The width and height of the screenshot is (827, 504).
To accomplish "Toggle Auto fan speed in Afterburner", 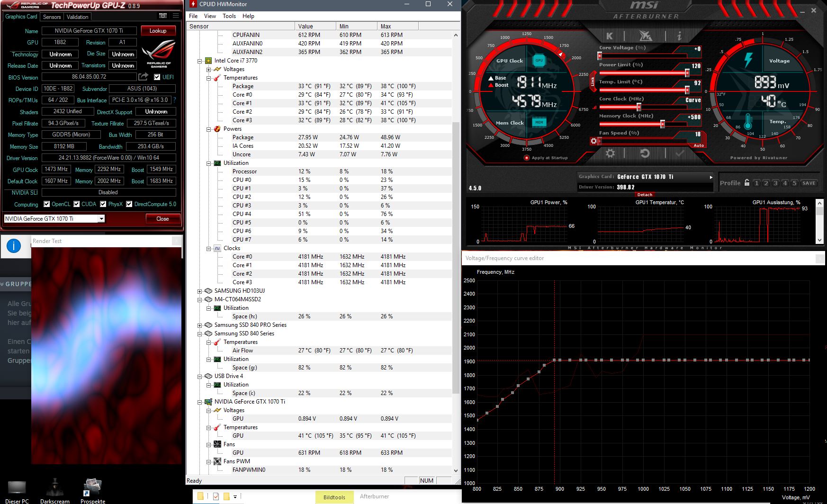I will click(x=699, y=145).
